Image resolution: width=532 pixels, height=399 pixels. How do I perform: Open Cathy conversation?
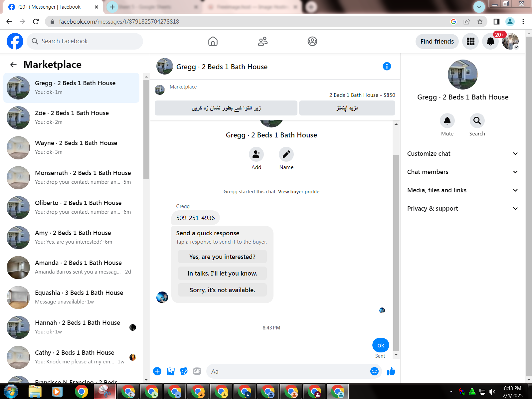point(72,357)
